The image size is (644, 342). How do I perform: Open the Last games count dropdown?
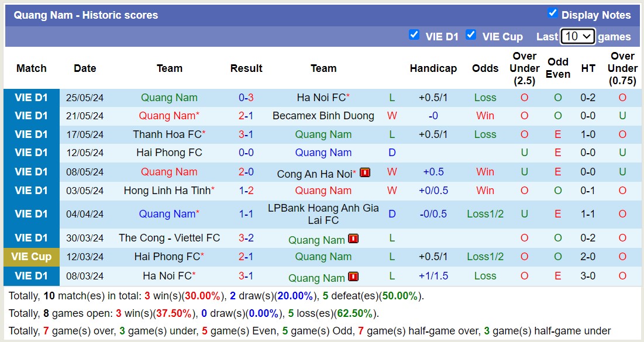click(x=578, y=36)
